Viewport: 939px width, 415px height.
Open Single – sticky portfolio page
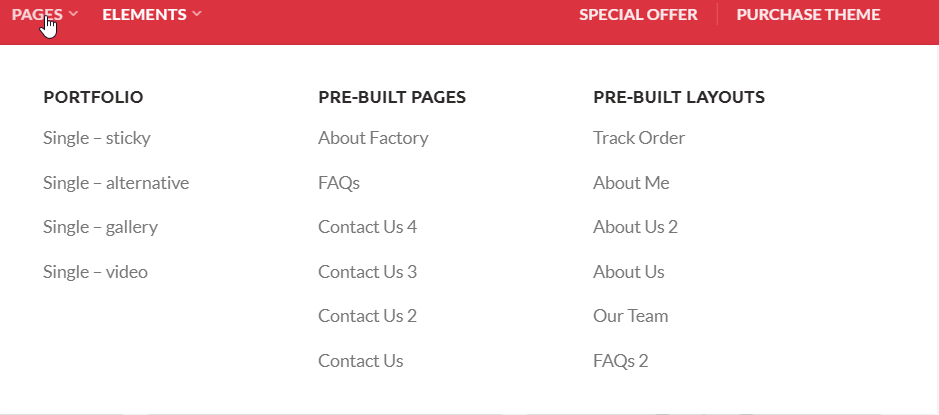click(x=97, y=138)
